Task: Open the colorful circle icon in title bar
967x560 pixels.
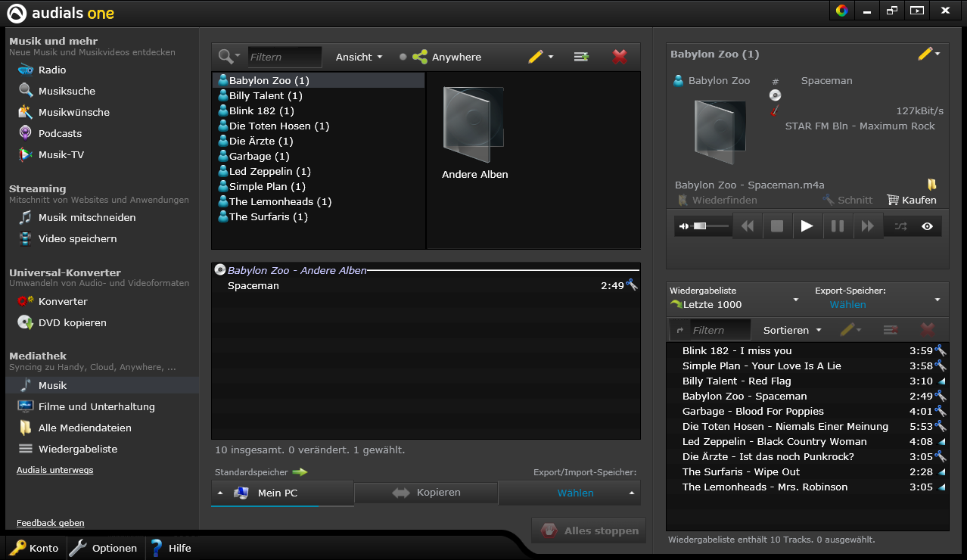Action: click(841, 11)
